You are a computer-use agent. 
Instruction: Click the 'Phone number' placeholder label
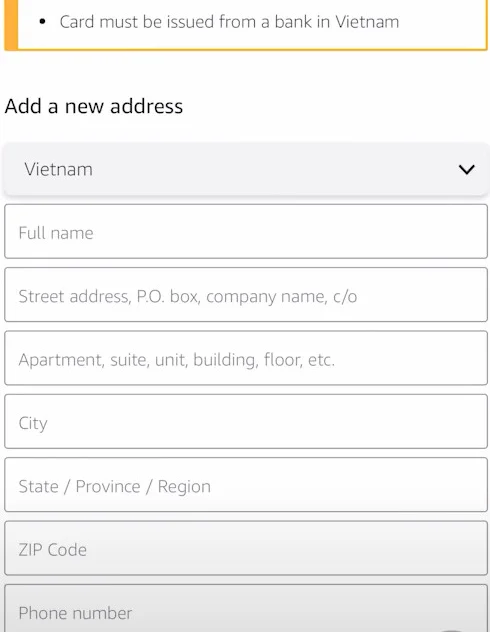[75, 613]
